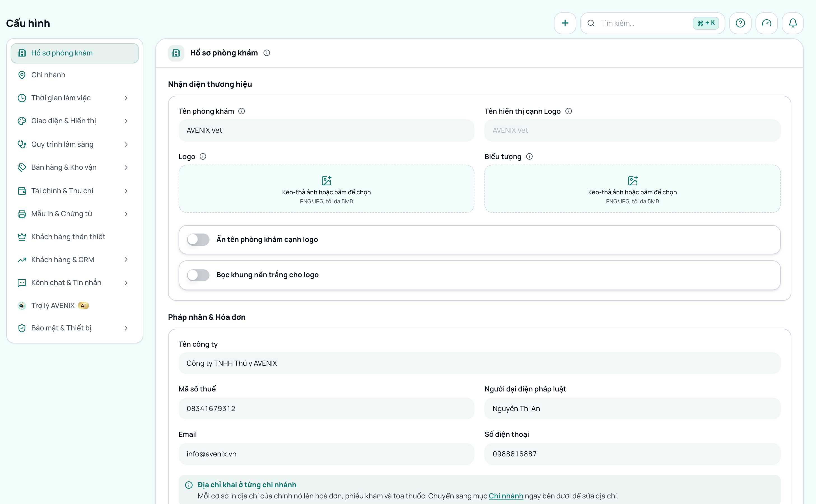Click the 'Pháp nhân & Hóa đơn' heading

coord(207,317)
